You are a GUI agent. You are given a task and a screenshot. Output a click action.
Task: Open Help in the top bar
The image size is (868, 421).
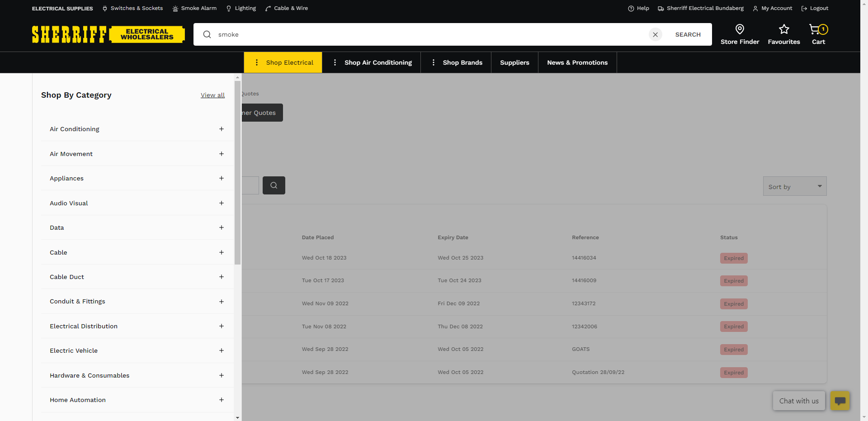tap(638, 8)
